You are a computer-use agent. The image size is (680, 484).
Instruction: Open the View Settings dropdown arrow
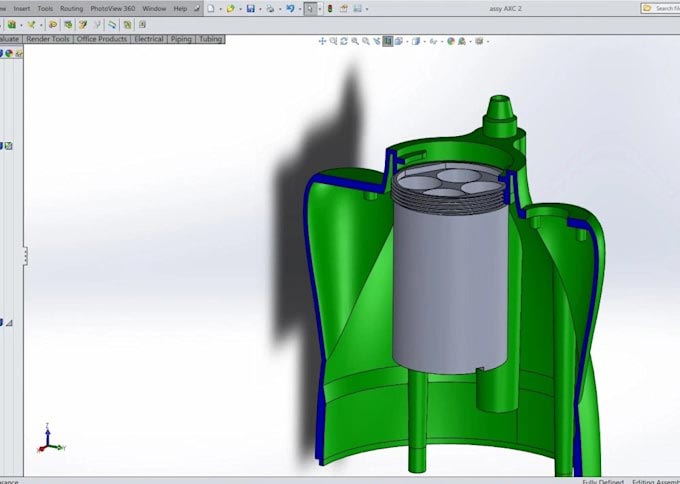[x=488, y=41]
